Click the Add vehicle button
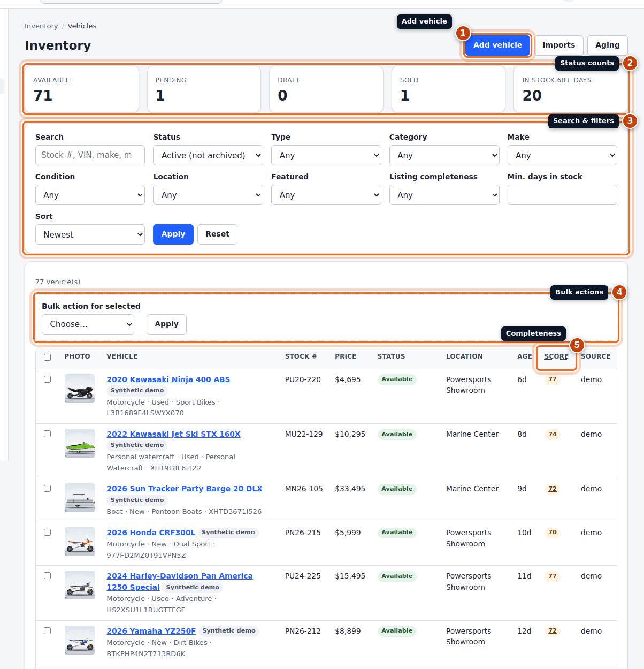 [497, 45]
